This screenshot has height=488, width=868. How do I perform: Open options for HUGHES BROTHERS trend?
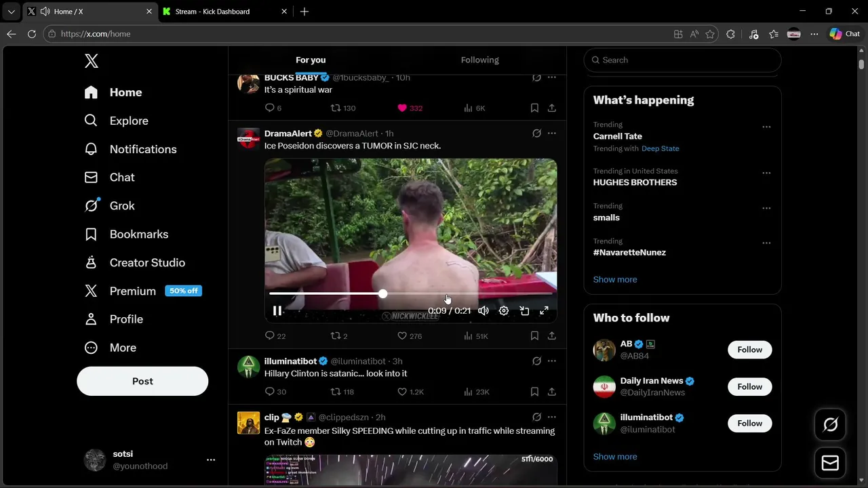click(x=766, y=173)
